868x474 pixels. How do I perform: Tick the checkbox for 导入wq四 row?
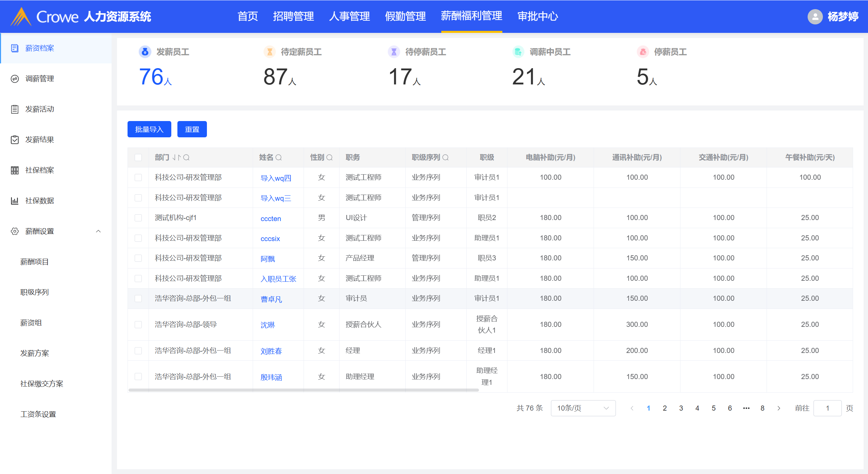pyautogui.click(x=138, y=177)
